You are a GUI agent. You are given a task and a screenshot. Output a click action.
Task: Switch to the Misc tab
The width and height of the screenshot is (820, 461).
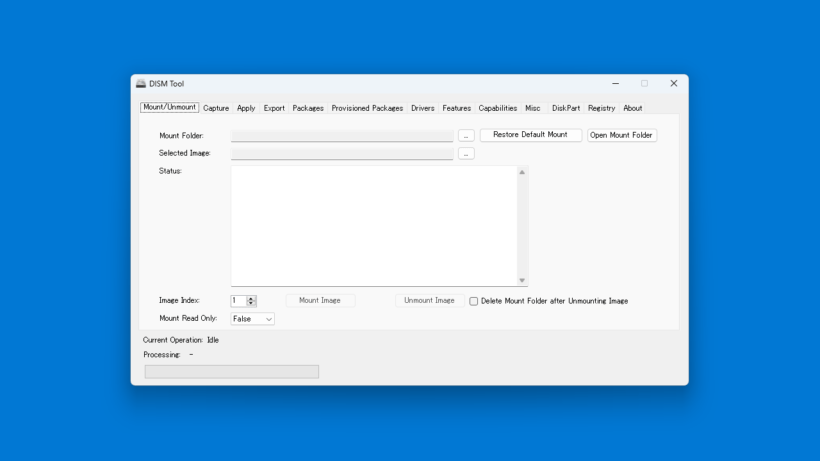[533, 108]
